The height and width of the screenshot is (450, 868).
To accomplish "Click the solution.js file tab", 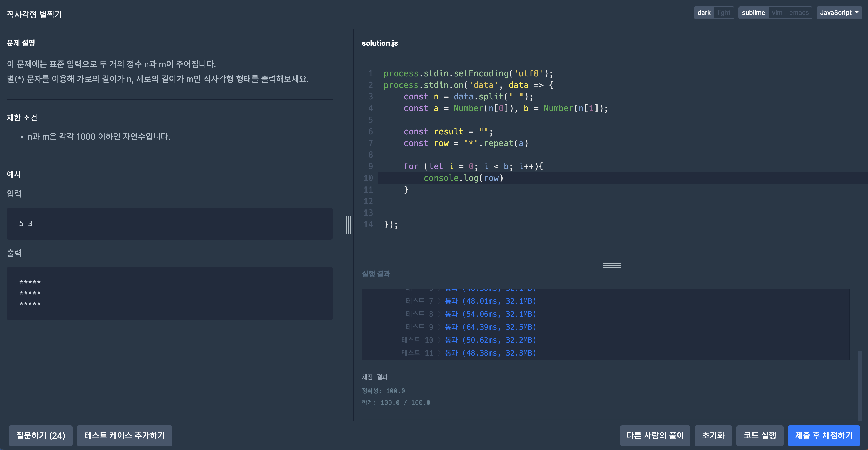I will coord(379,43).
